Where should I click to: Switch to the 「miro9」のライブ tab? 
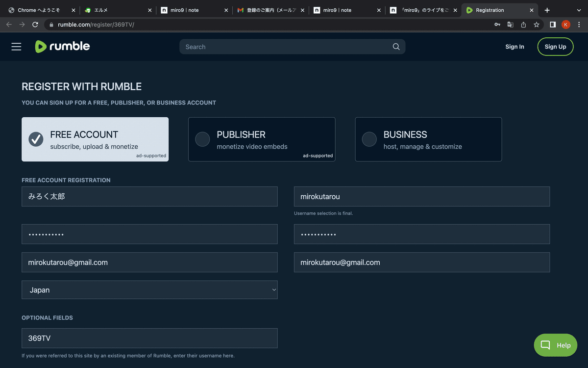click(424, 10)
